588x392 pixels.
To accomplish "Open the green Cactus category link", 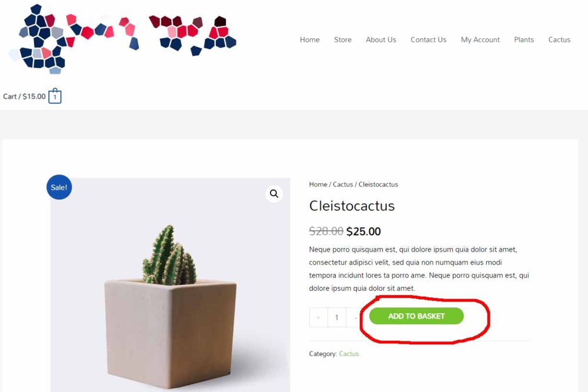I will pyautogui.click(x=349, y=354).
